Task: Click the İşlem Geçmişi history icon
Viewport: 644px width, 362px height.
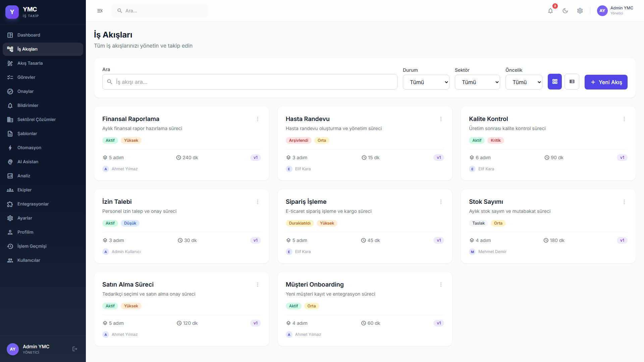Action: click(10, 246)
